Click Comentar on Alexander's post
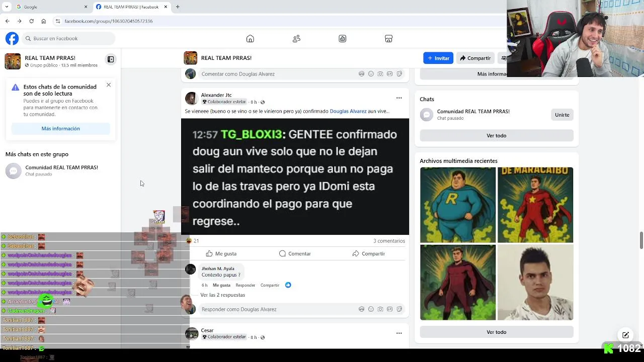Image resolution: width=644 pixels, height=362 pixels. [295, 253]
